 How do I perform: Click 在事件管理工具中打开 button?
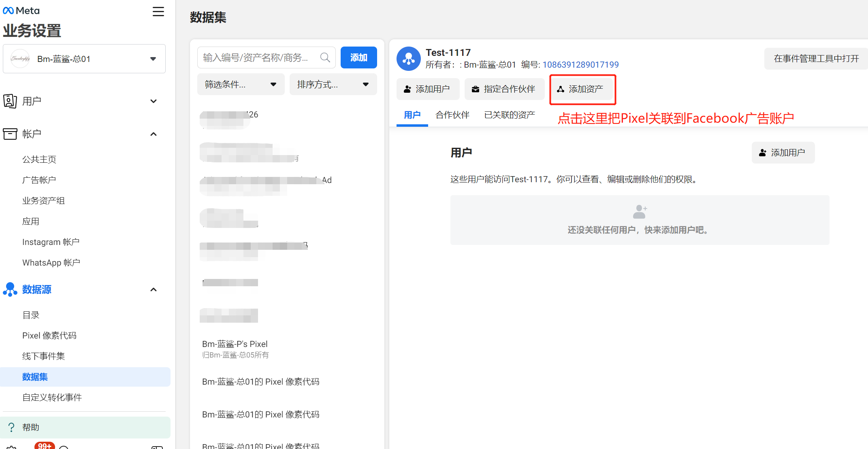[816, 59]
